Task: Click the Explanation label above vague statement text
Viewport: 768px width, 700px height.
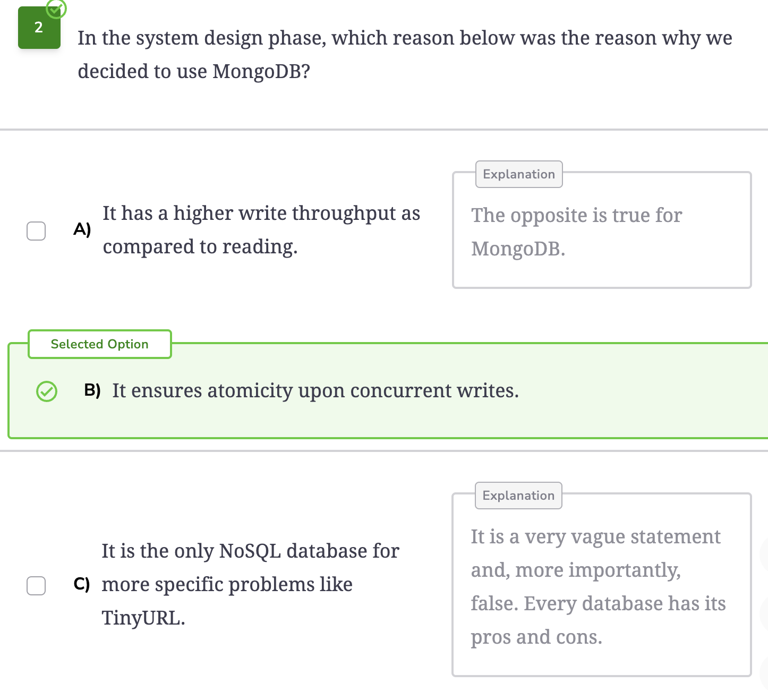Action: [x=518, y=496]
